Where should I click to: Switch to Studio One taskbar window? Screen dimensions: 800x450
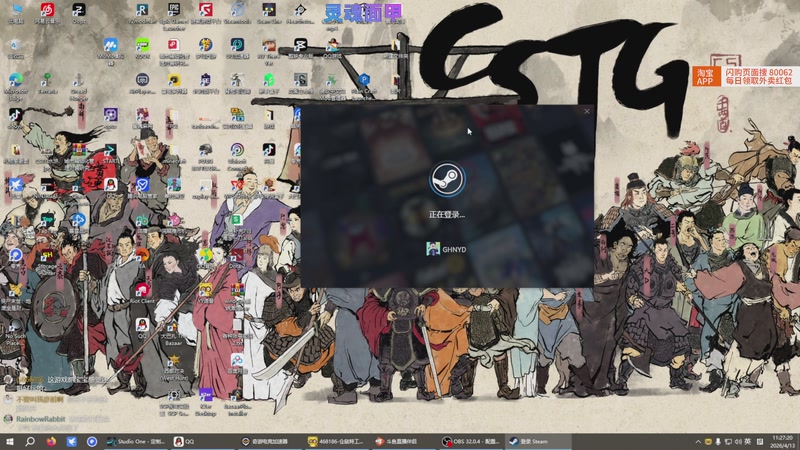[136, 441]
